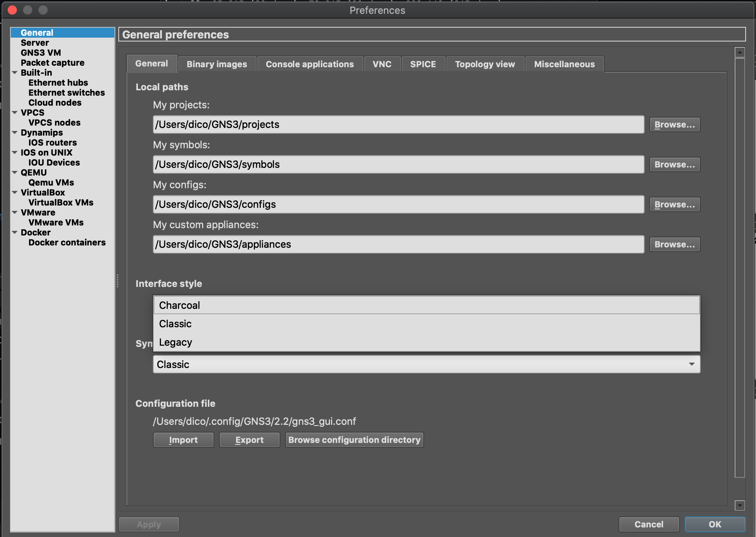
Task: Switch to Topology view tab
Action: pyautogui.click(x=485, y=64)
